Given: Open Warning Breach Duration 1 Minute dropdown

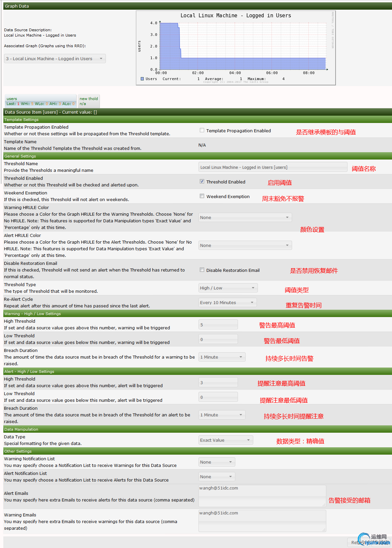Looking at the screenshot, I should (222, 357).
